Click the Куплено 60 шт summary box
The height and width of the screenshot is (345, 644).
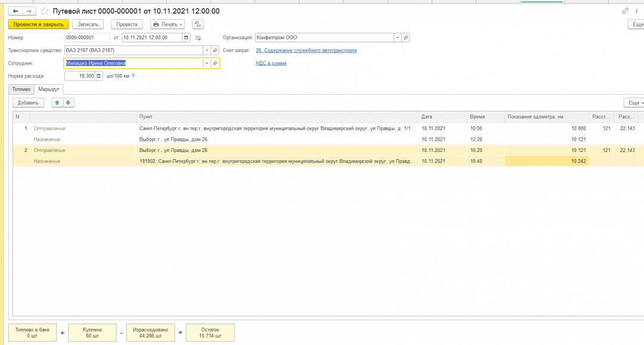[92, 332]
